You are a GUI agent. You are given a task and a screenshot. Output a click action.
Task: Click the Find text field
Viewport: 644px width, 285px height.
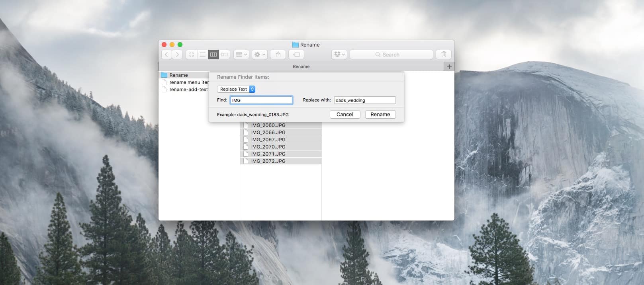point(261,100)
